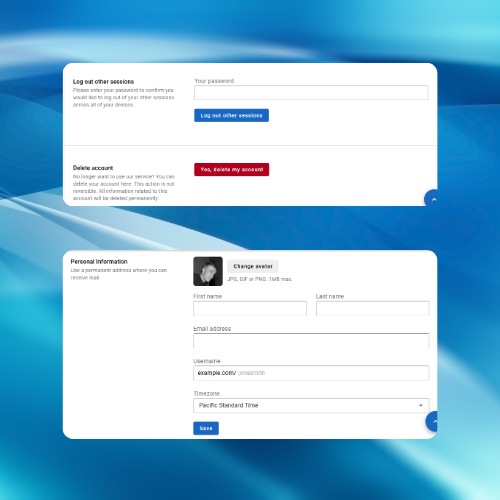Click the Log out other sessions heading
Image resolution: width=500 pixels, height=500 pixels.
pyautogui.click(x=103, y=82)
